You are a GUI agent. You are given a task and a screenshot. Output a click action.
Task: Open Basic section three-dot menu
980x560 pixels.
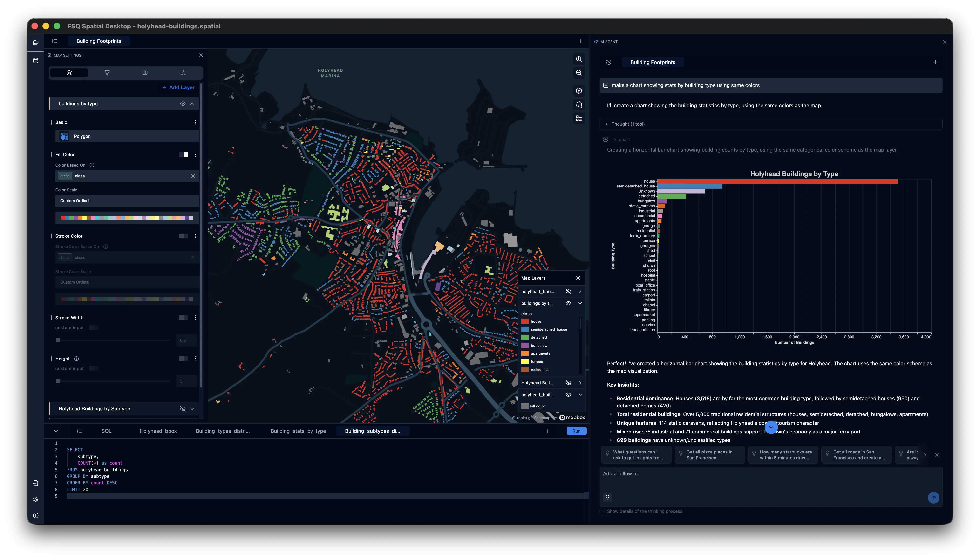click(x=196, y=122)
